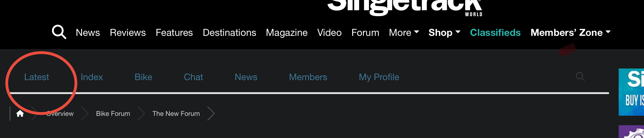644x138 pixels.
Task: Open Destinations in the top navigation
Action: pos(229,32)
